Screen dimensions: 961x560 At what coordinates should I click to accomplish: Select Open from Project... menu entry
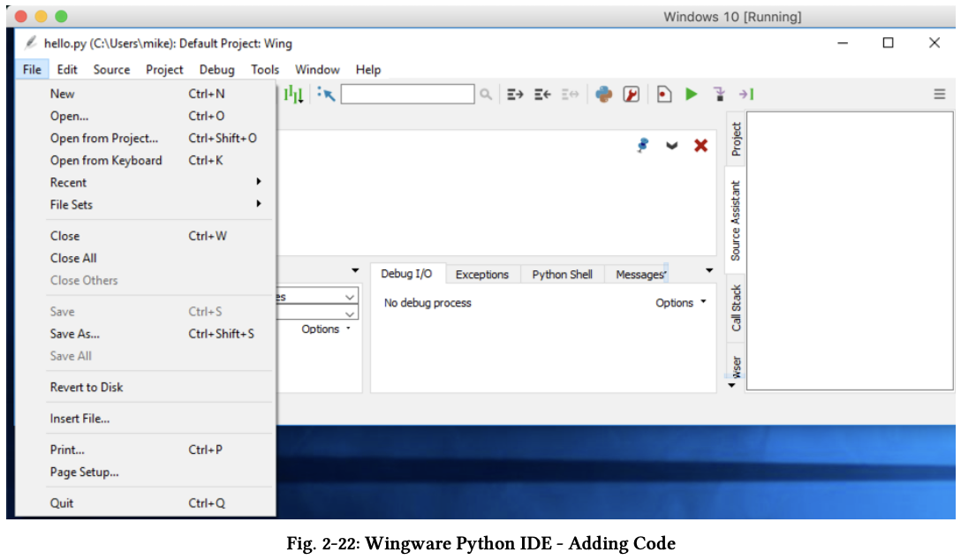(104, 139)
